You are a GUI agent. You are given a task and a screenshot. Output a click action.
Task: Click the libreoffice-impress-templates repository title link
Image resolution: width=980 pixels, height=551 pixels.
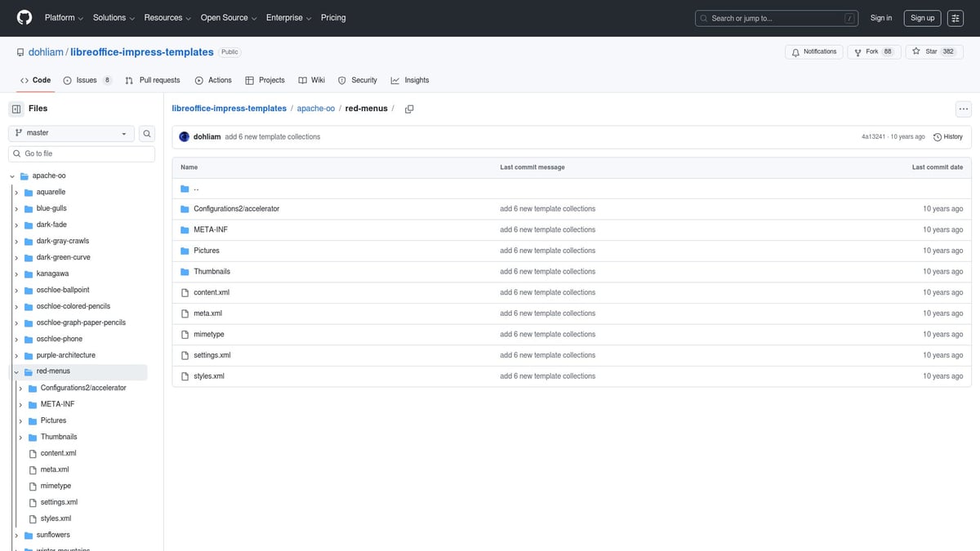tap(142, 52)
